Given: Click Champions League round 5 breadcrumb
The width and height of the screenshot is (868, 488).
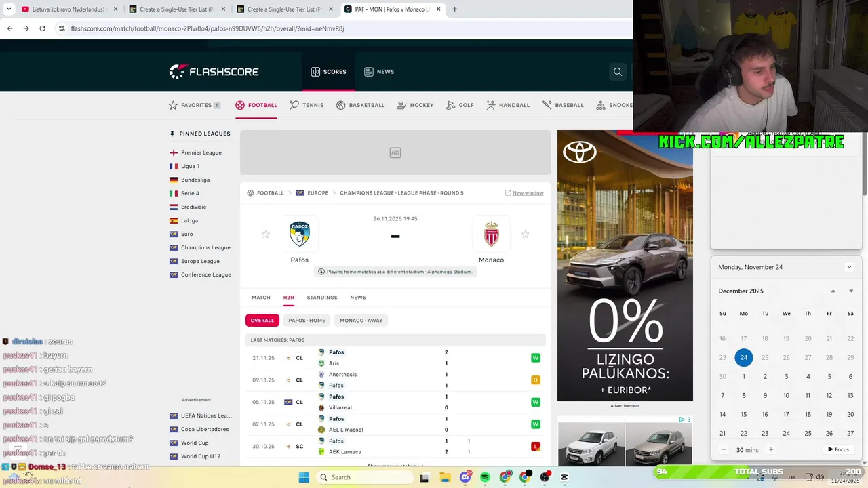Looking at the screenshot, I should [x=401, y=193].
